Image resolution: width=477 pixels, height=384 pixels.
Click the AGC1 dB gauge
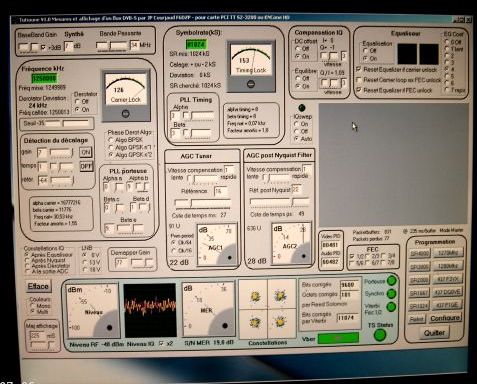[x=217, y=245]
